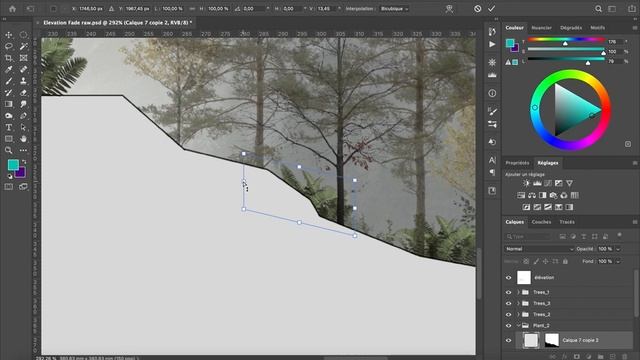Add a Levels adjustment
640x360 pixels.
537,183
